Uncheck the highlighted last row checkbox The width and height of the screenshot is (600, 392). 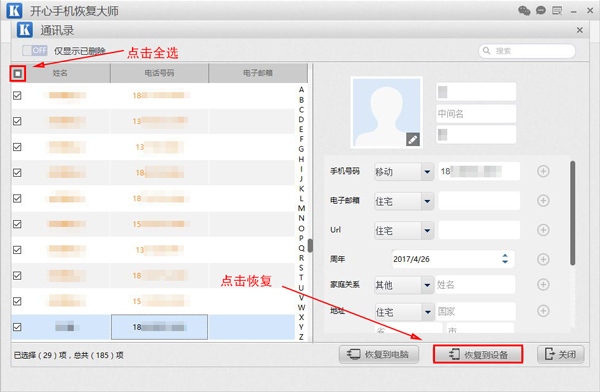click(x=17, y=327)
